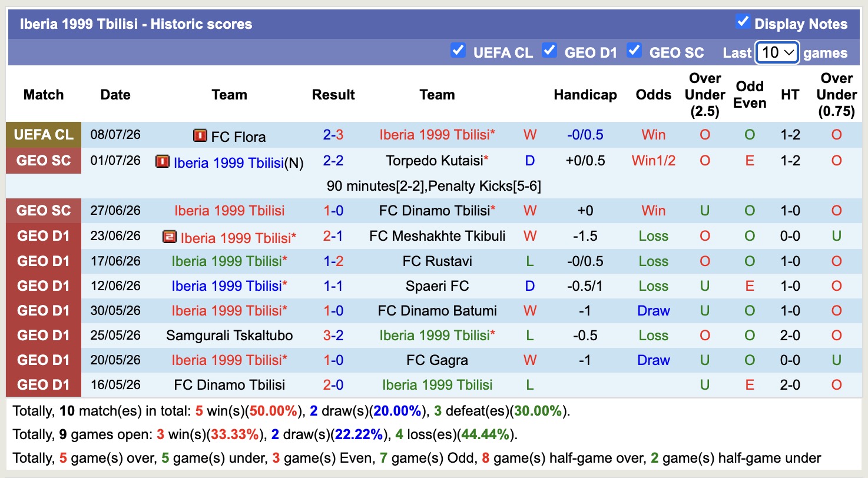Toggle the UEFA CL filter checkbox

click(x=458, y=51)
